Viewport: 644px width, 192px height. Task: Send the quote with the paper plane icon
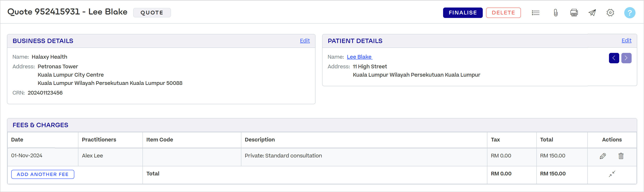592,13
